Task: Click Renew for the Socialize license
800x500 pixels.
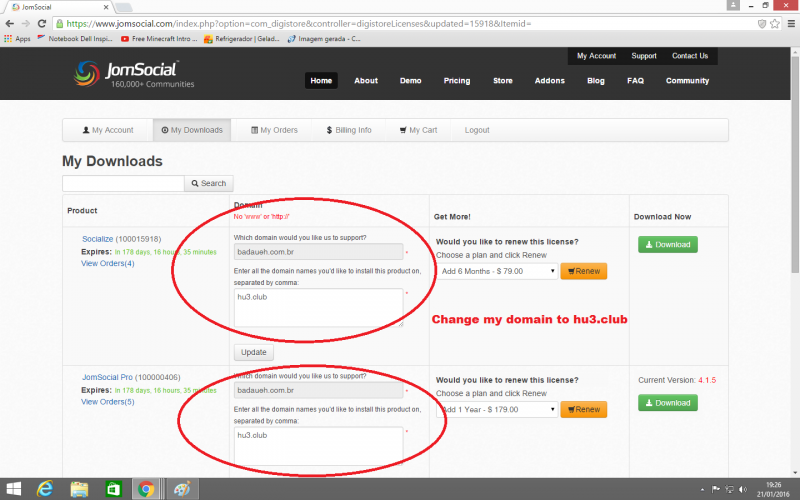Action: [584, 271]
